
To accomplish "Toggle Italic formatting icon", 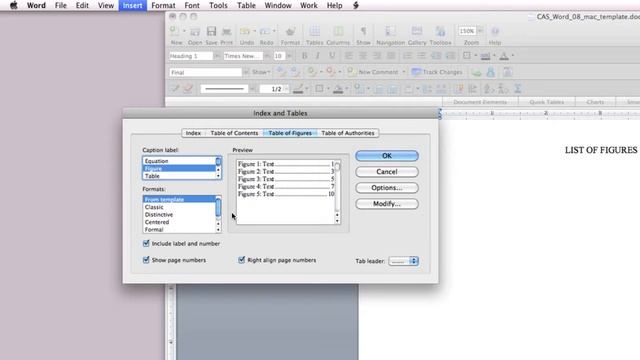I will 318,56.
